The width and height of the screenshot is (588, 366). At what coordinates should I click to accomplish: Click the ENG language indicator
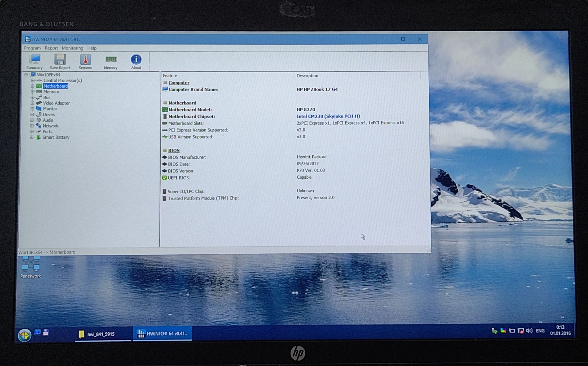coord(540,331)
